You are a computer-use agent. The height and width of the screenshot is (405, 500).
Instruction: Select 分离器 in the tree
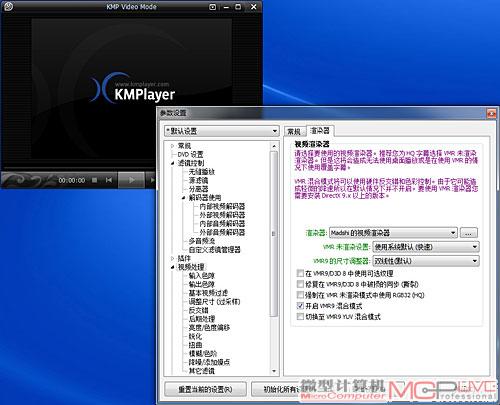(x=198, y=189)
